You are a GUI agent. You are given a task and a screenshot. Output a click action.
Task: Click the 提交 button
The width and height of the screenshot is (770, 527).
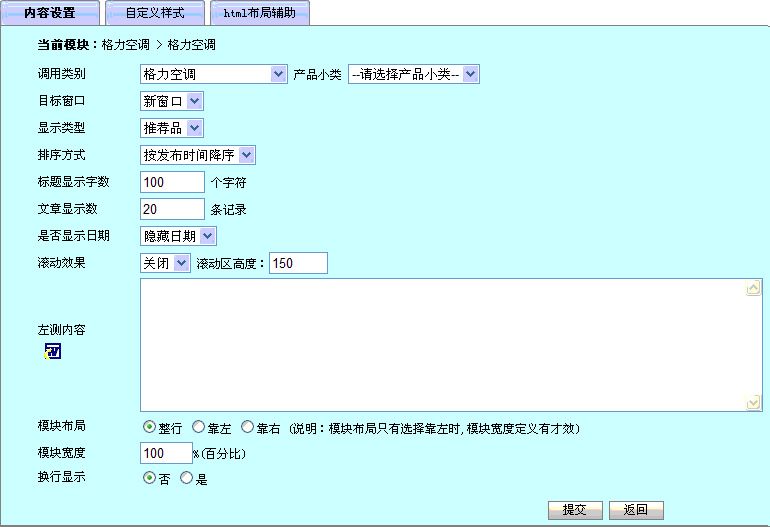pos(576,510)
